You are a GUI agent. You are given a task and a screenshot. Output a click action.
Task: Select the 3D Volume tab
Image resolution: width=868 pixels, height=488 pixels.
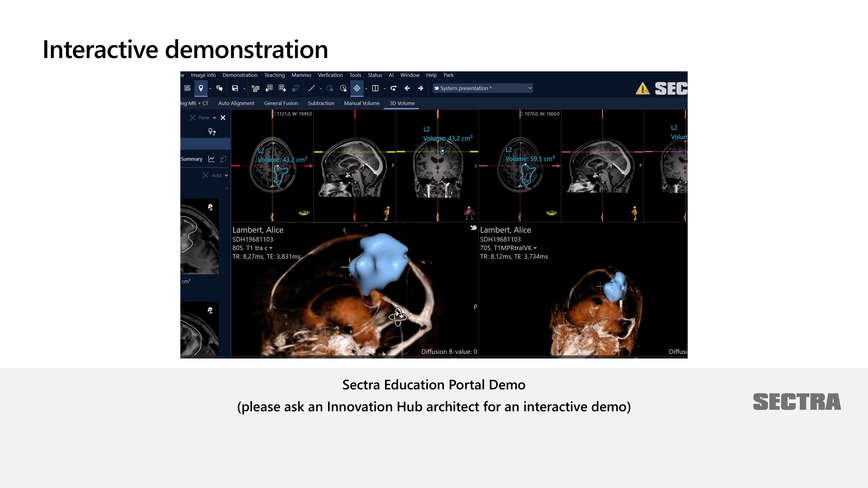402,103
